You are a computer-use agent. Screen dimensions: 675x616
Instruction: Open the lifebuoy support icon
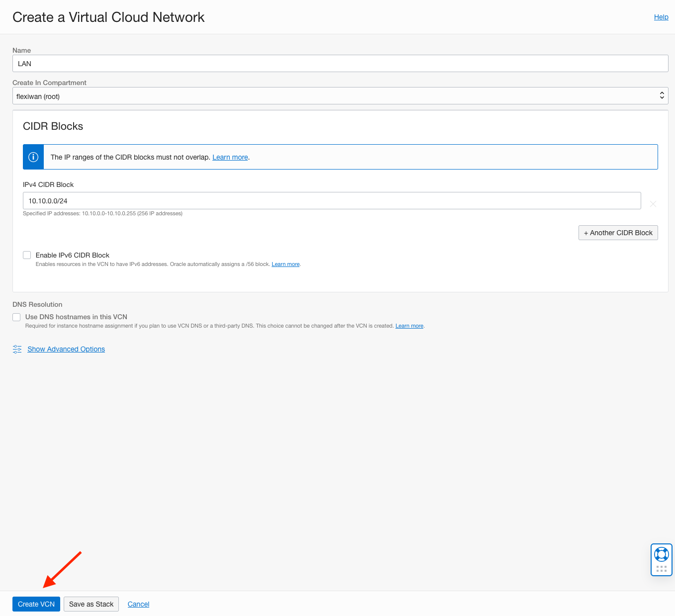click(661, 554)
